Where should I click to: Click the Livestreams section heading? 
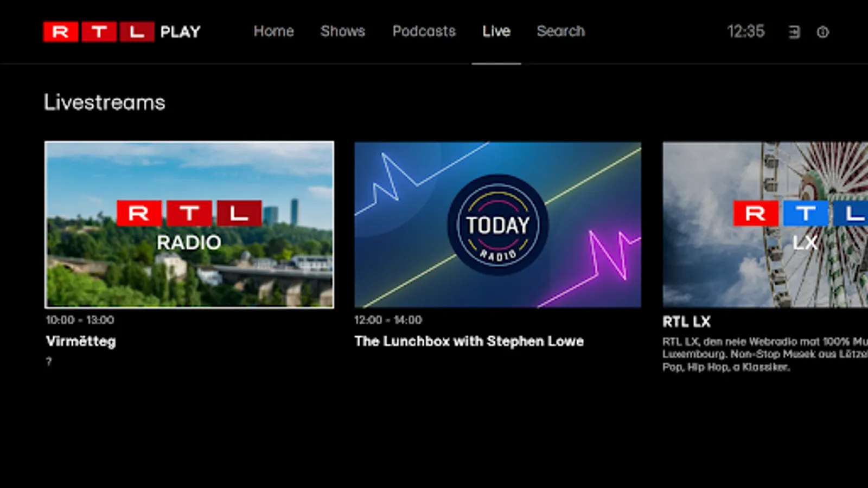105,102
